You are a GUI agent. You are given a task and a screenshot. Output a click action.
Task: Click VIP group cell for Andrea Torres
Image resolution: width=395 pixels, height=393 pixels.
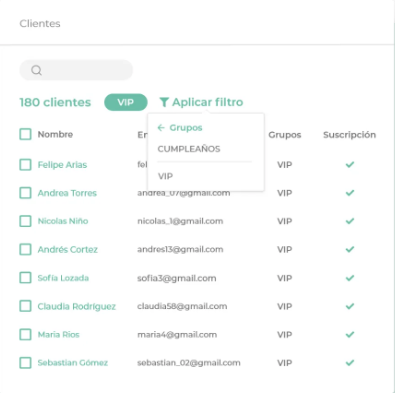point(284,193)
